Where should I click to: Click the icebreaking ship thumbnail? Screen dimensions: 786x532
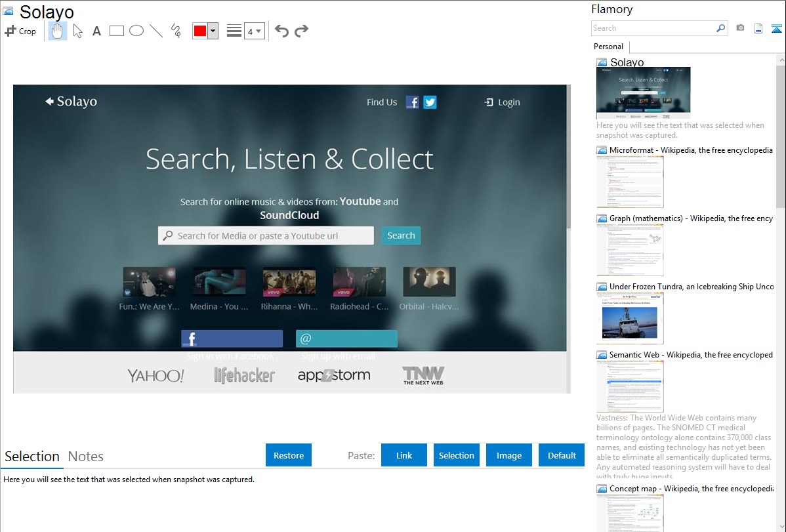coord(630,318)
